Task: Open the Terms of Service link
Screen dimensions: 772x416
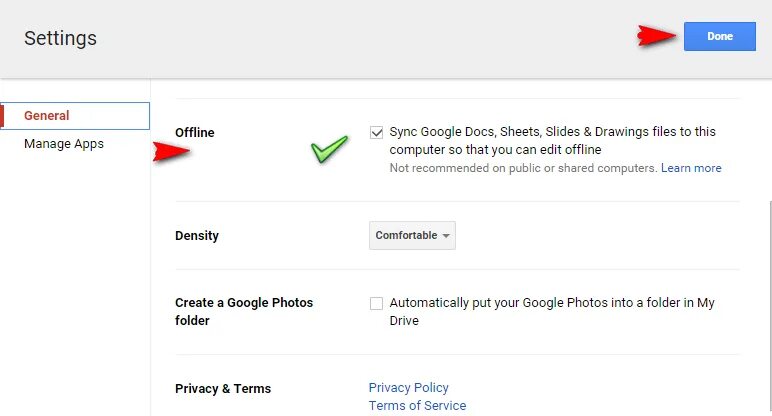Action: (x=417, y=406)
